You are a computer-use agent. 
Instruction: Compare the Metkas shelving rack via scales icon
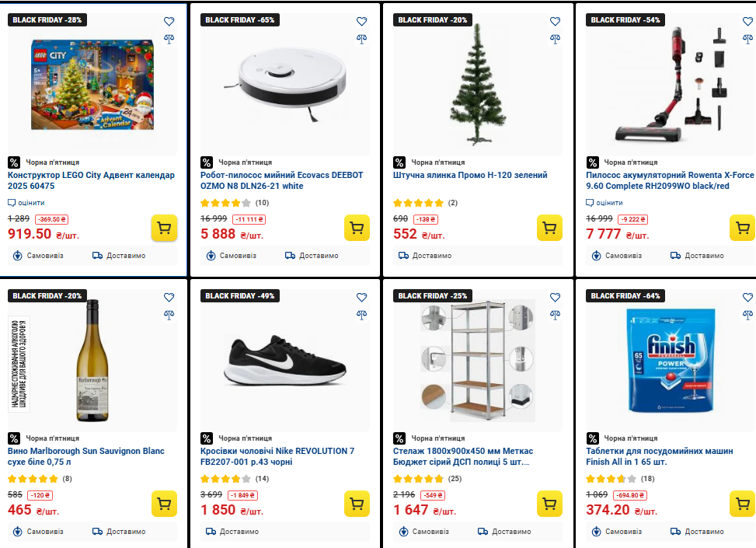(x=555, y=315)
